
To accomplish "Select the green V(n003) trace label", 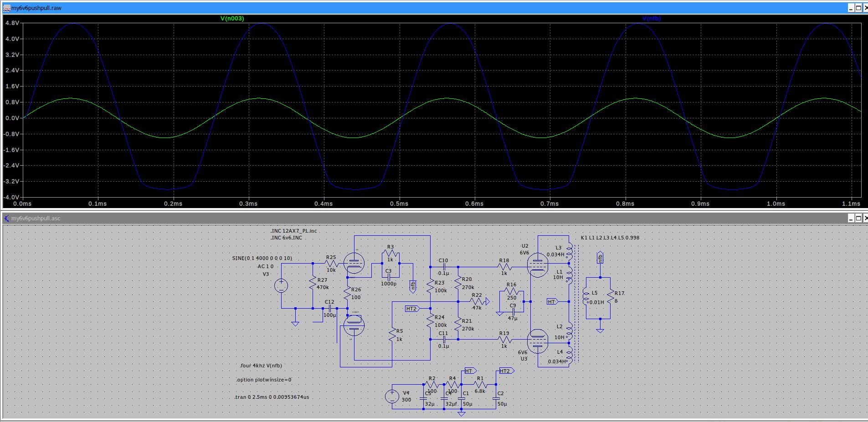I will (x=232, y=19).
